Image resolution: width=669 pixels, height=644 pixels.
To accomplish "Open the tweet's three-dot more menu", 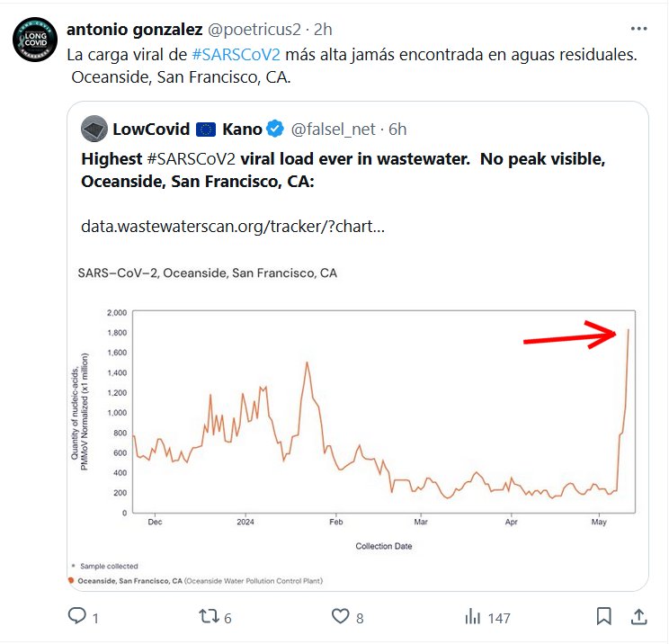I will coord(638,28).
